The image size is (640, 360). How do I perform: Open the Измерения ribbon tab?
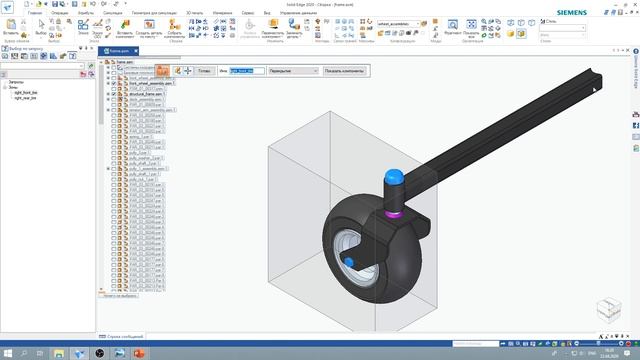(222, 13)
